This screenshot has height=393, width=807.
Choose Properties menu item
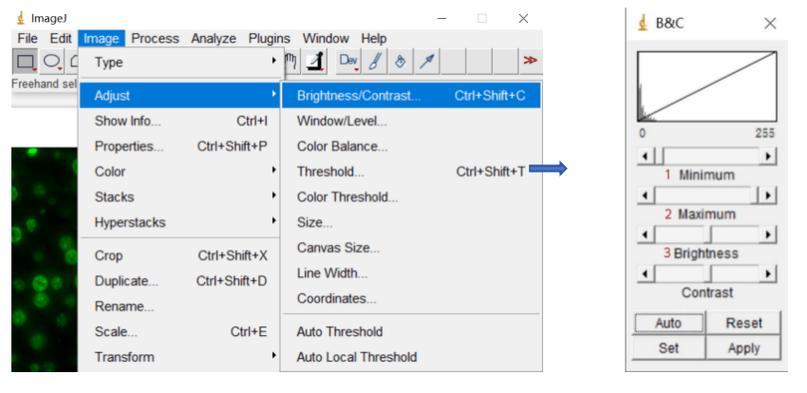(x=180, y=147)
